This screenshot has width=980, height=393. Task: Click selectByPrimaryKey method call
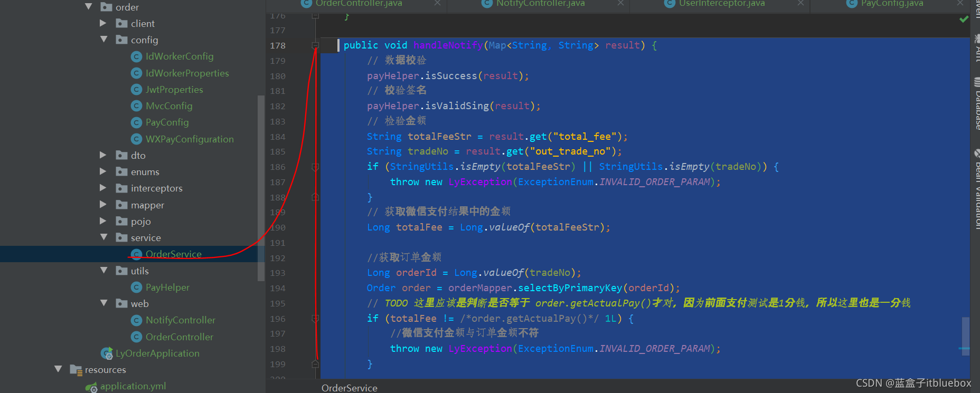(x=570, y=288)
